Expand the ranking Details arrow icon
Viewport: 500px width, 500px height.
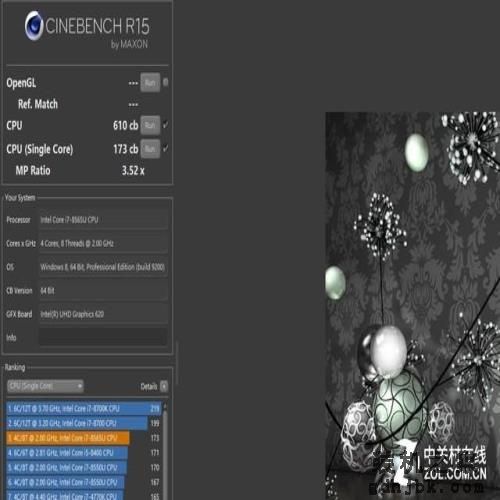coord(164,386)
